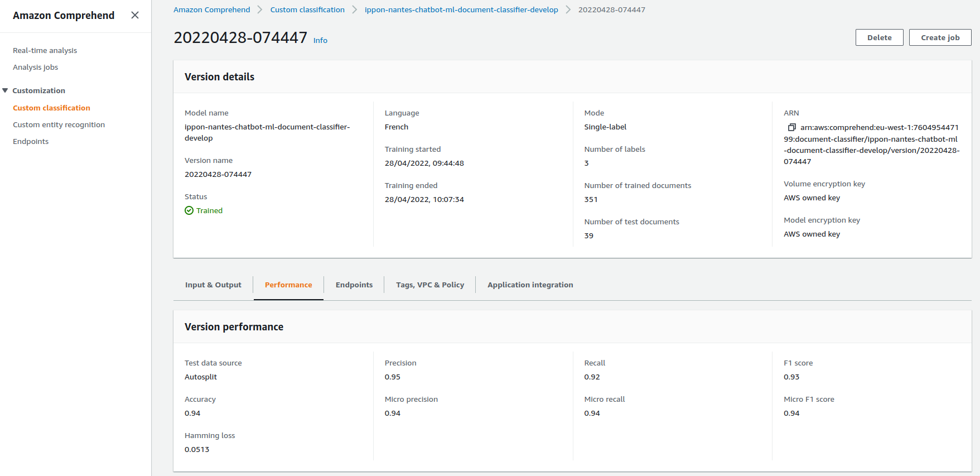Click Custom classification breadcrumb
The image size is (980, 476).
pos(307,9)
